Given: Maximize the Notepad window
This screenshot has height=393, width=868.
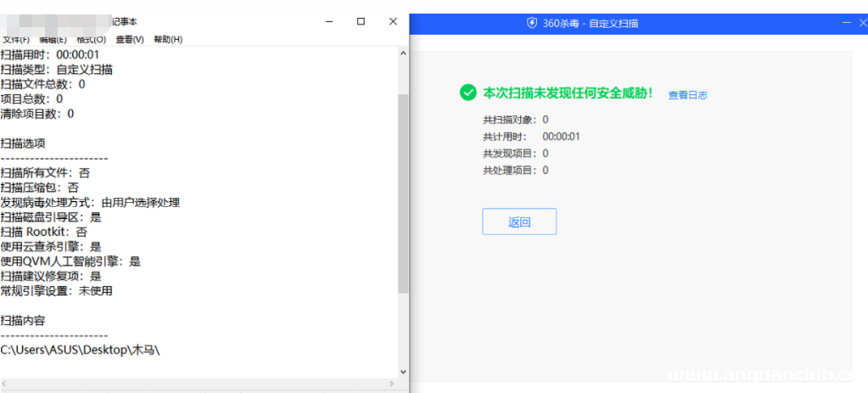Looking at the screenshot, I should [x=361, y=21].
